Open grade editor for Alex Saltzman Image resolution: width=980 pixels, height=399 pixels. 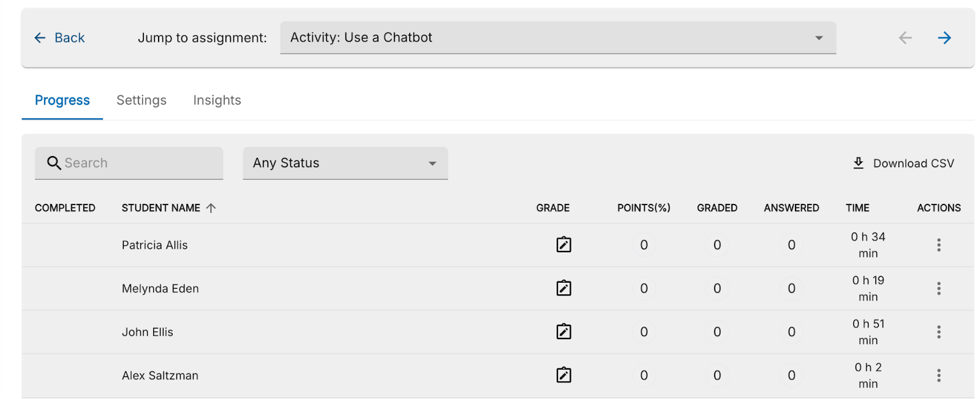(563, 375)
